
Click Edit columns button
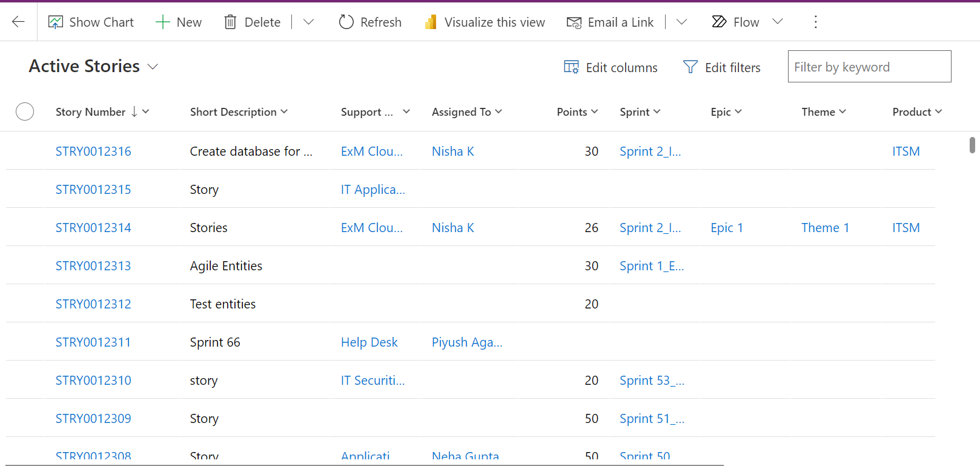(611, 67)
